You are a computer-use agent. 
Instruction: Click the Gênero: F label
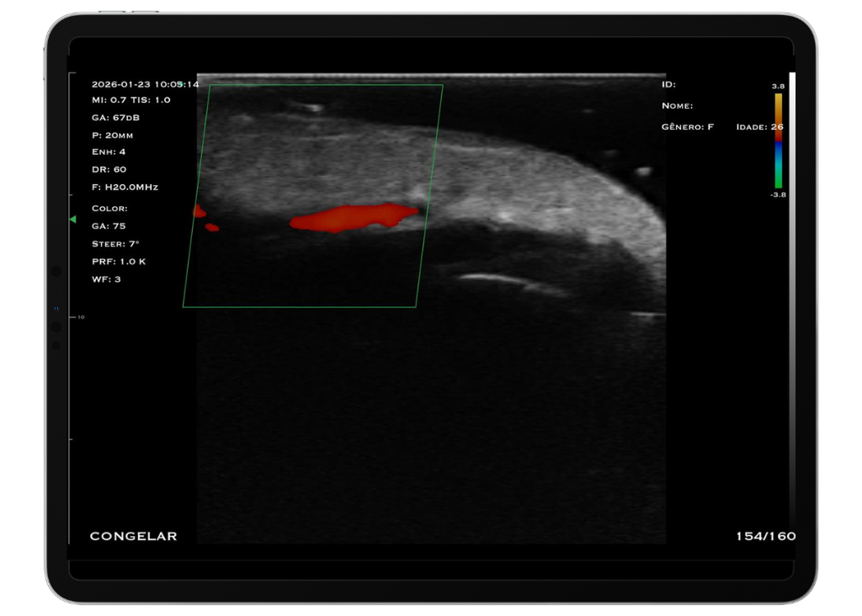pyautogui.click(x=688, y=127)
